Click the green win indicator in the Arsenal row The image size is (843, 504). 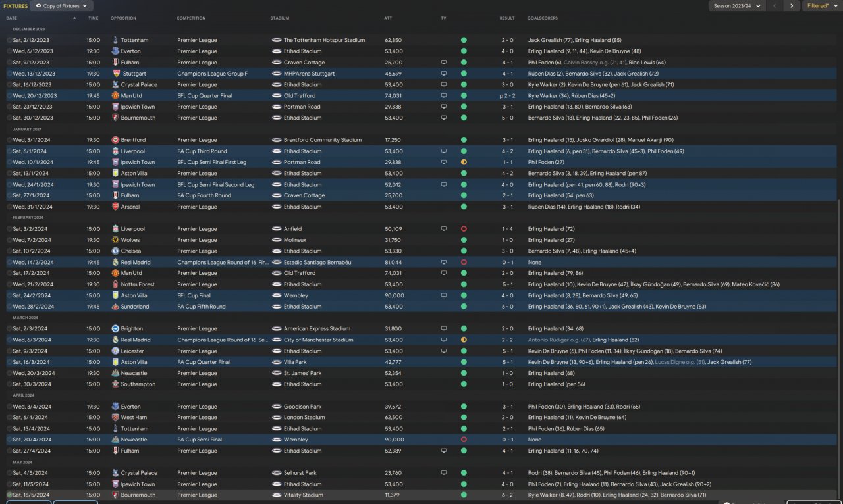click(x=464, y=207)
